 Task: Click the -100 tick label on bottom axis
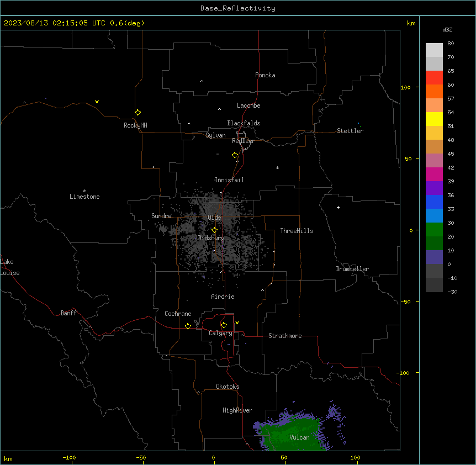coord(69,457)
